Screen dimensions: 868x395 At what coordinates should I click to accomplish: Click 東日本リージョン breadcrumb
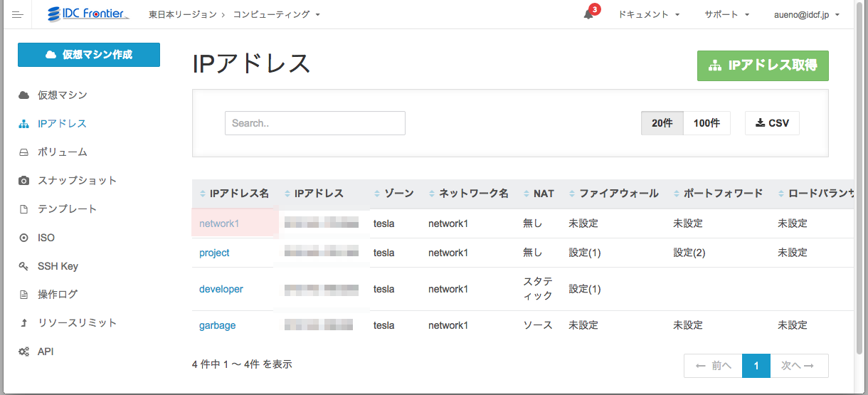tap(182, 14)
